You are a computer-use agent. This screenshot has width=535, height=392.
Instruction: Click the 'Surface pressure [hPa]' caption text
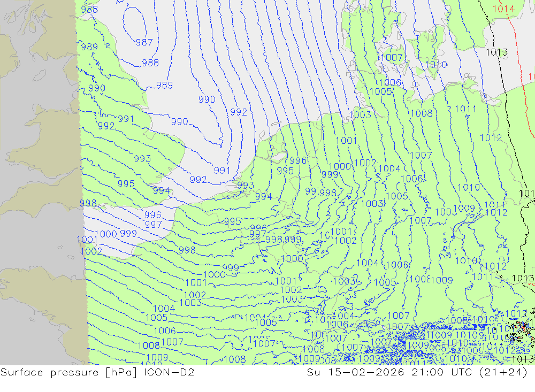click(69, 372)
